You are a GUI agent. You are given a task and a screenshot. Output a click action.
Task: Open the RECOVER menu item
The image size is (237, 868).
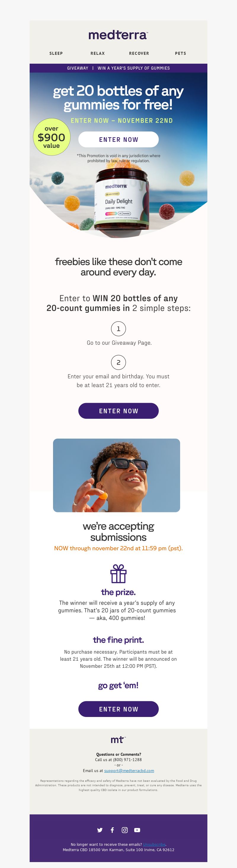pos(139,53)
